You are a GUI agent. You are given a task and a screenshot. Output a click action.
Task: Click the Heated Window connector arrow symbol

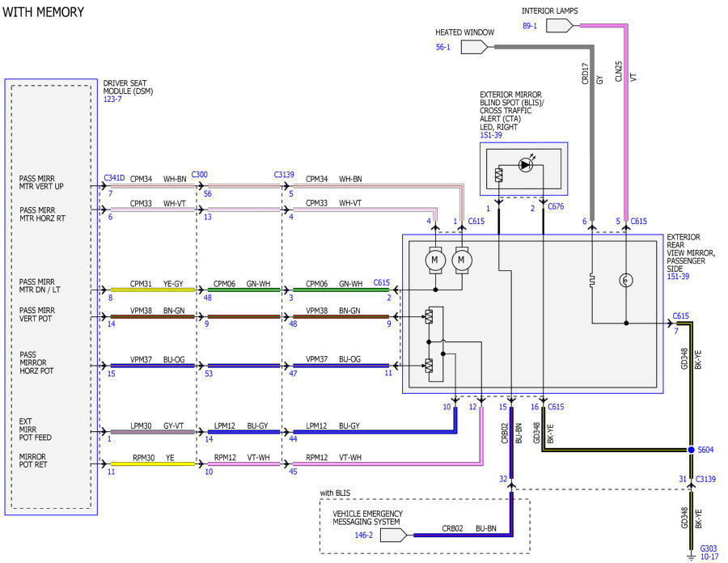474,47
